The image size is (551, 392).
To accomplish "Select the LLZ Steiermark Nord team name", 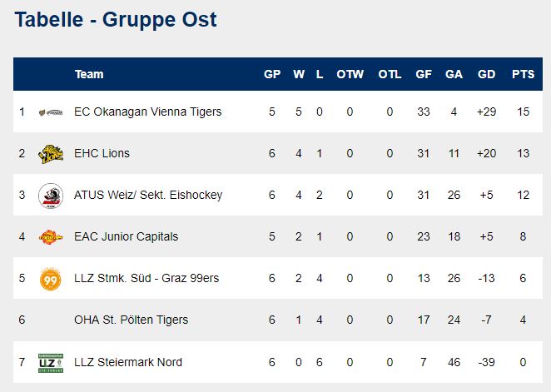I will [x=128, y=362].
